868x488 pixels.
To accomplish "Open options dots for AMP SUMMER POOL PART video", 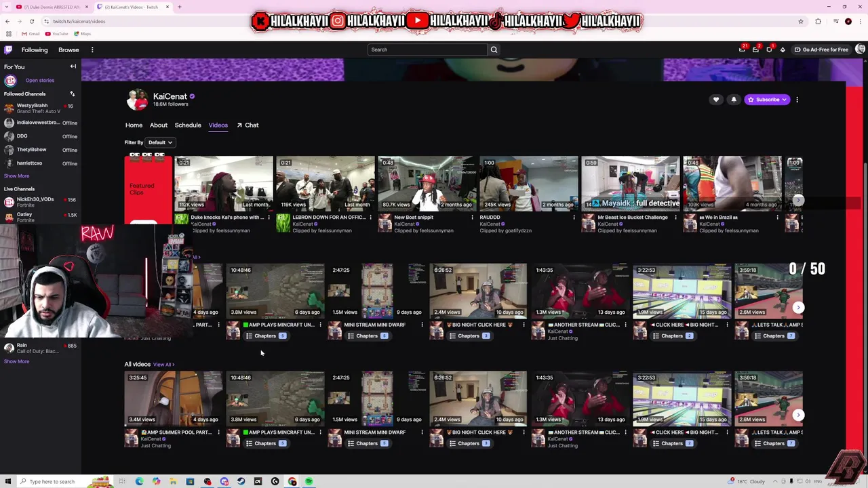I will click(x=218, y=432).
